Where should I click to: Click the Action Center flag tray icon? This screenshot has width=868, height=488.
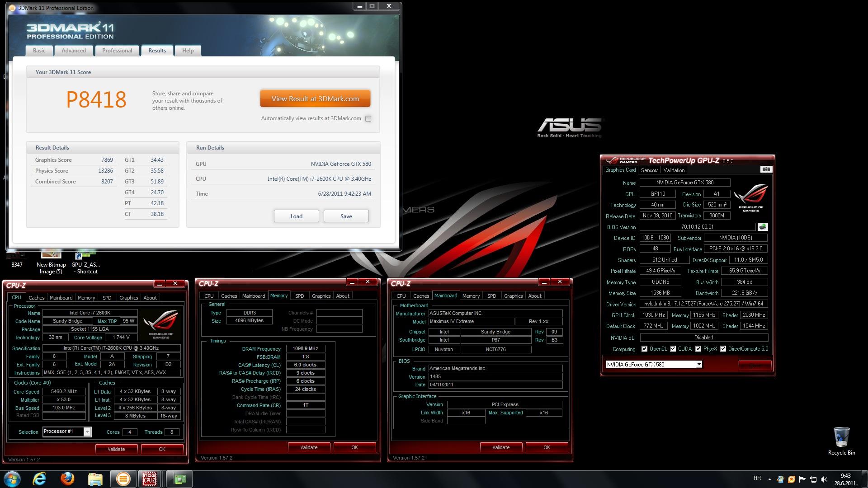(x=802, y=479)
